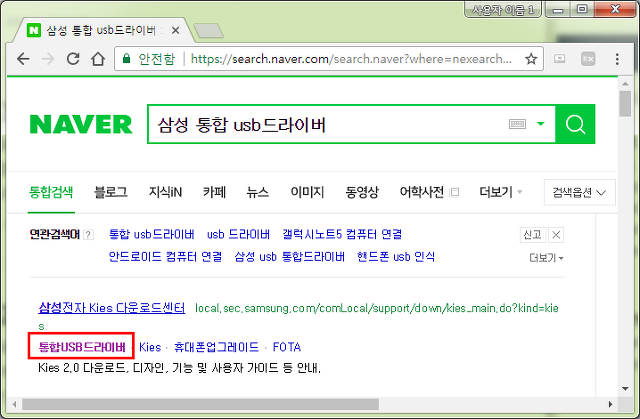
Task: Click related search 통합 usb드라이버
Action: pos(151,234)
